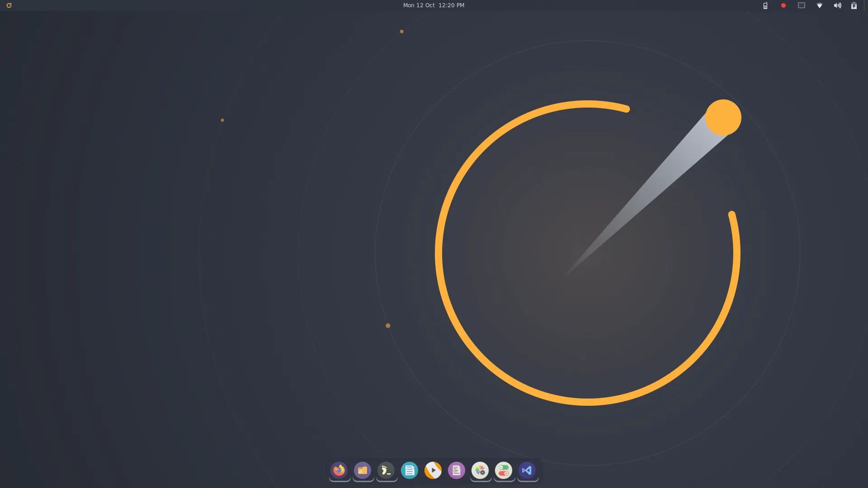Open the tweaks toggle switches app
The image size is (868, 488).
pyautogui.click(x=504, y=470)
